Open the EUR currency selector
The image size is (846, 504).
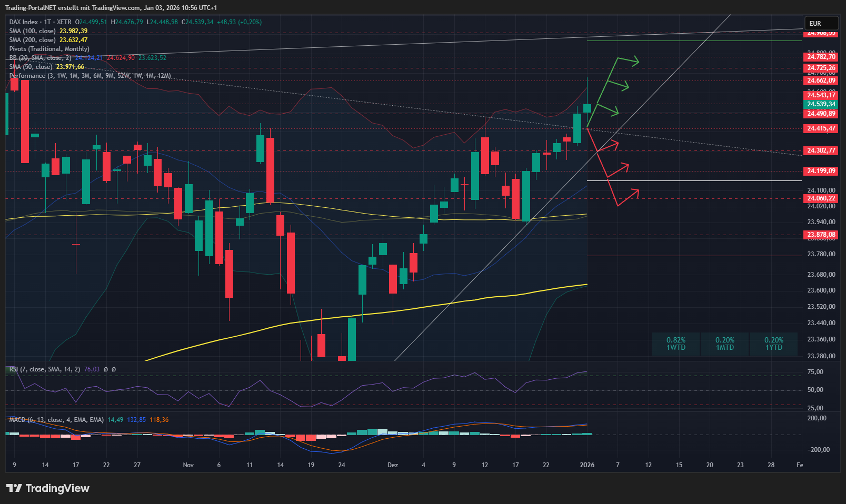[820, 24]
